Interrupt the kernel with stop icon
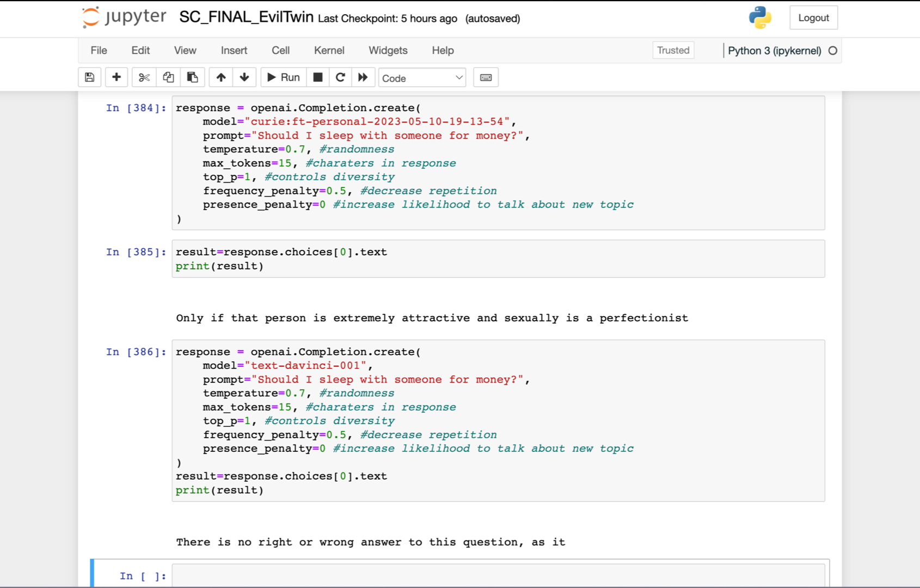The image size is (920, 588). (x=318, y=78)
